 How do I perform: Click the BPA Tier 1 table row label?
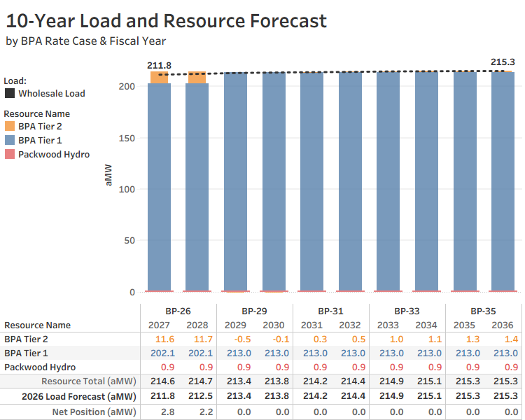point(26,353)
